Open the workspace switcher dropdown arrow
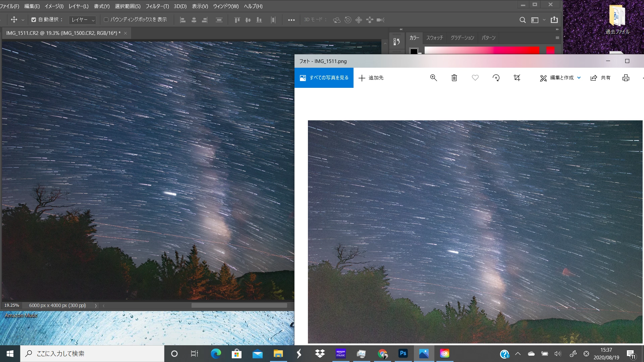 coord(544,20)
